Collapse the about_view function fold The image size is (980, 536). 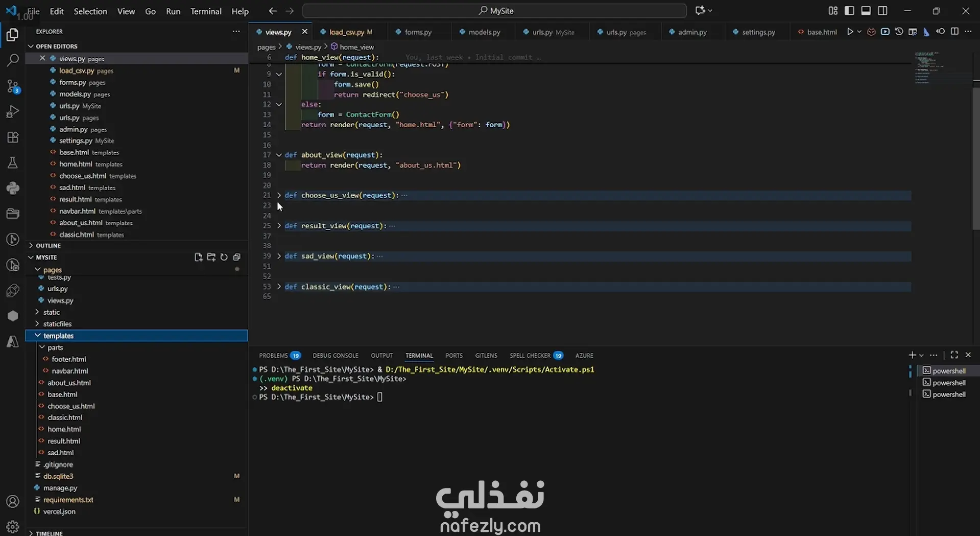tap(279, 155)
